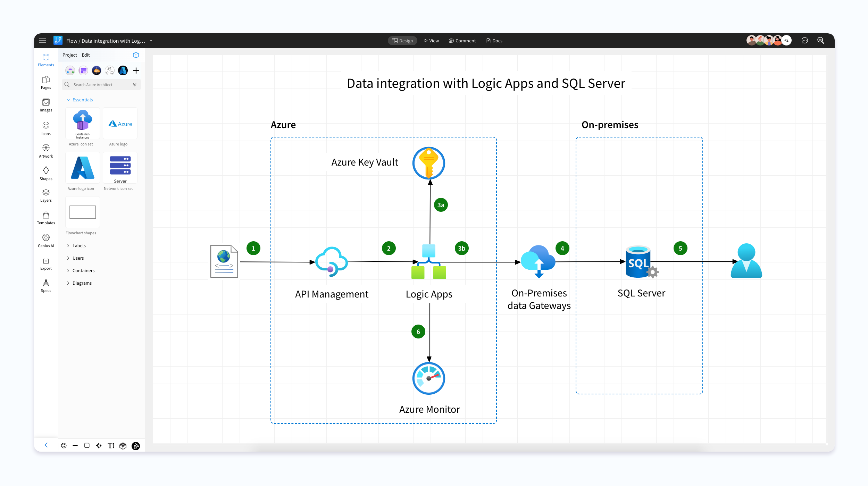Select the Azure Monitor icon on canvas
The image size is (868, 486).
[x=429, y=378]
